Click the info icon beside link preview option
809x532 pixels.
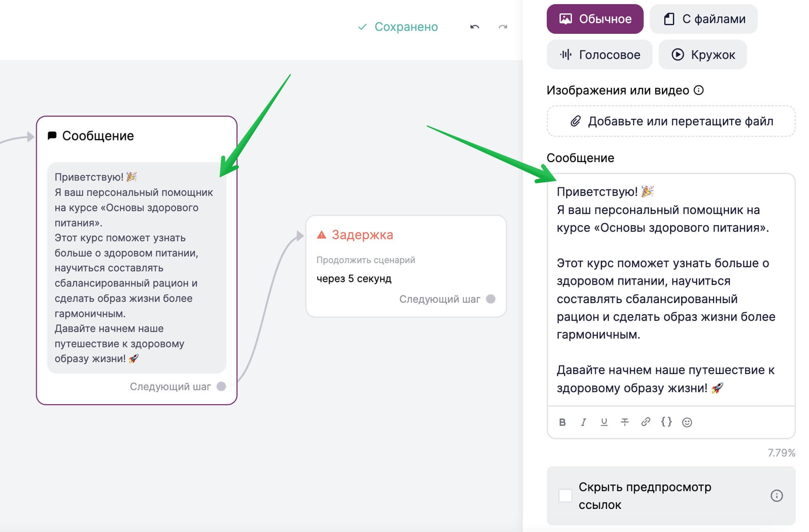776,495
